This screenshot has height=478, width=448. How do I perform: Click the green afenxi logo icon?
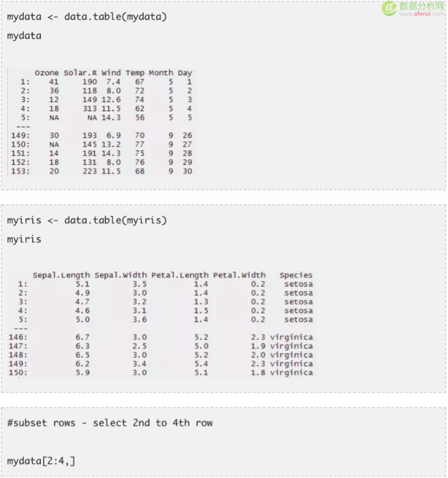coord(390,8)
